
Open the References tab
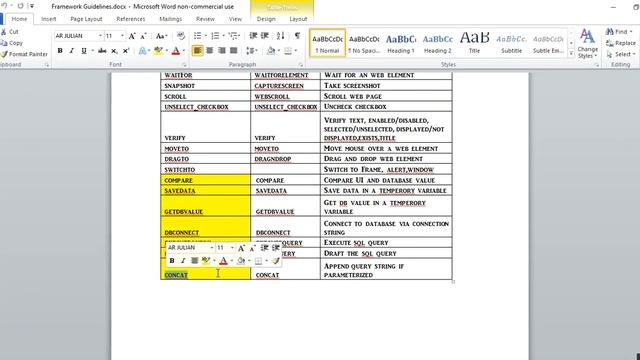click(x=131, y=19)
